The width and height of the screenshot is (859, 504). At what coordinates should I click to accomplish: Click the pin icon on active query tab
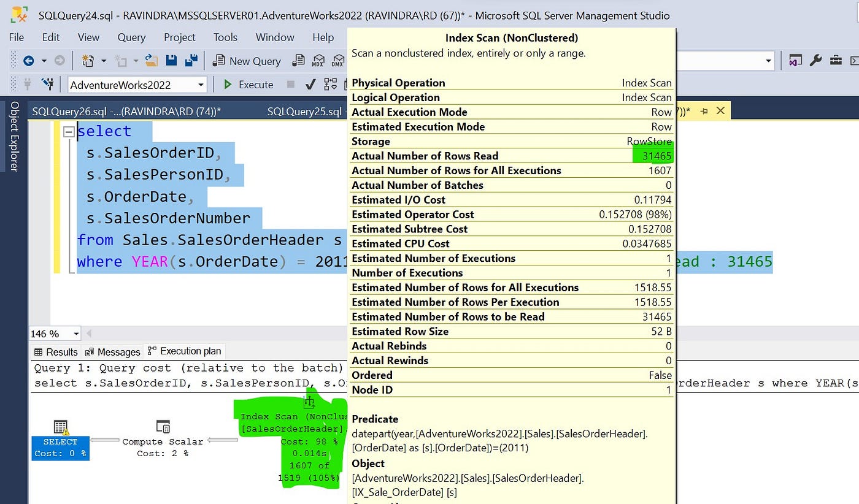pyautogui.click(x=704, y=111)
